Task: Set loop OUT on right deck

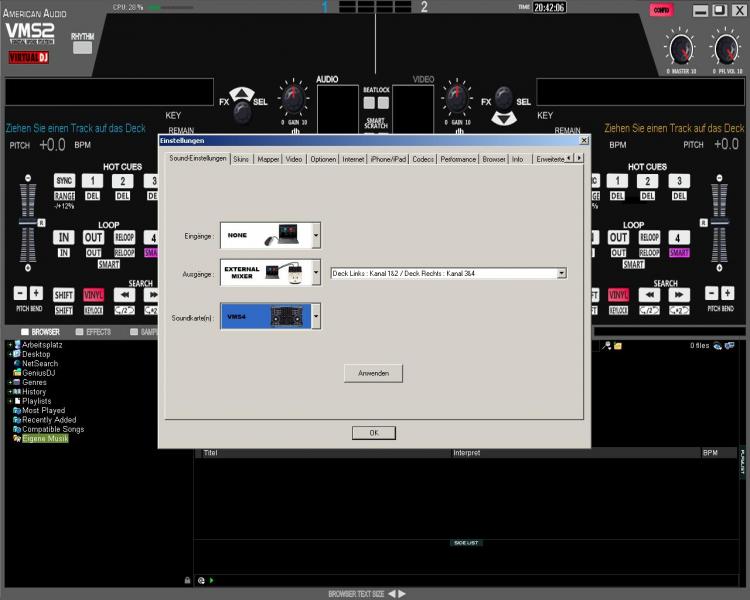Action: [618, 237]
